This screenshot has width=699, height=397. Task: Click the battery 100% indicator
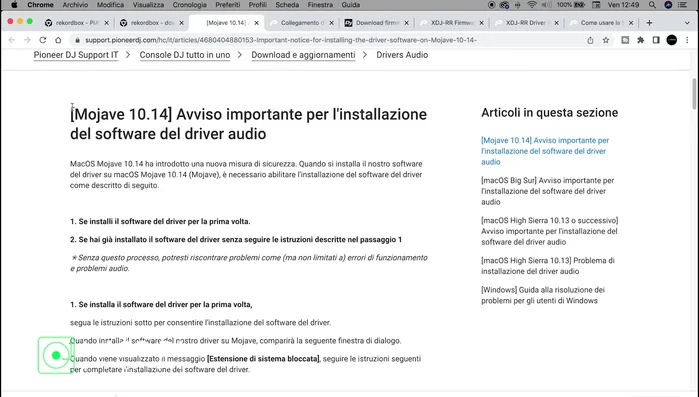pos(571,5)
